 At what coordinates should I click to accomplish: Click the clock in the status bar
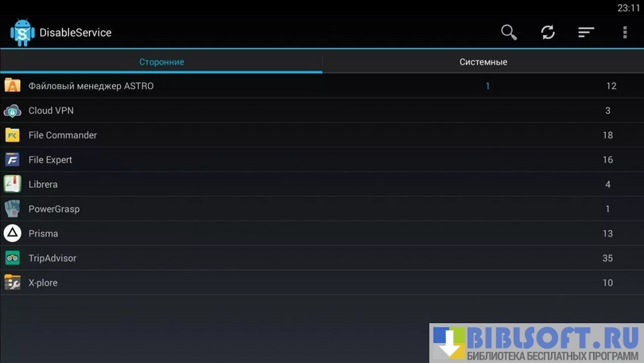coord(627,8)
